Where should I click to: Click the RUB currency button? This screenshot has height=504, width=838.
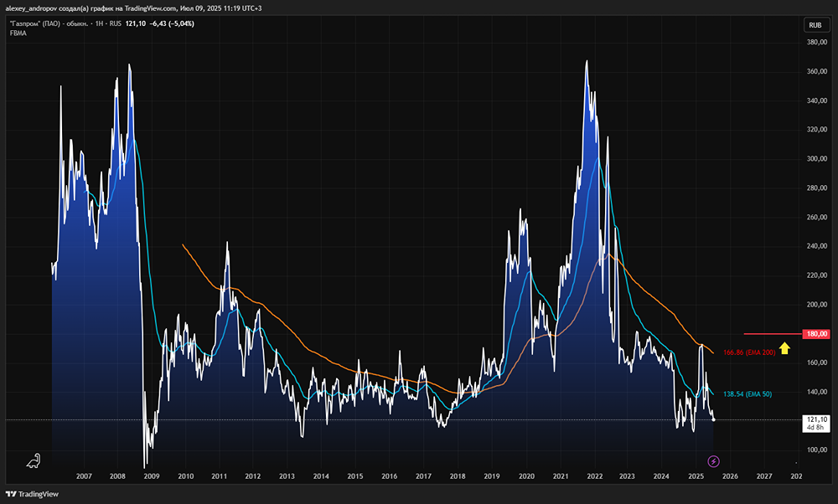[815, 25]
